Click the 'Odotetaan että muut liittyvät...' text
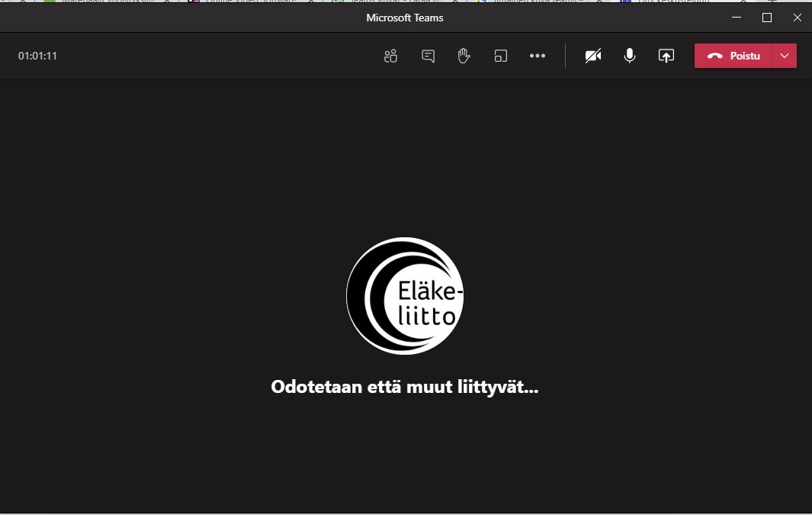The height and width of the screenshot is (515, 812). point(405,387)
